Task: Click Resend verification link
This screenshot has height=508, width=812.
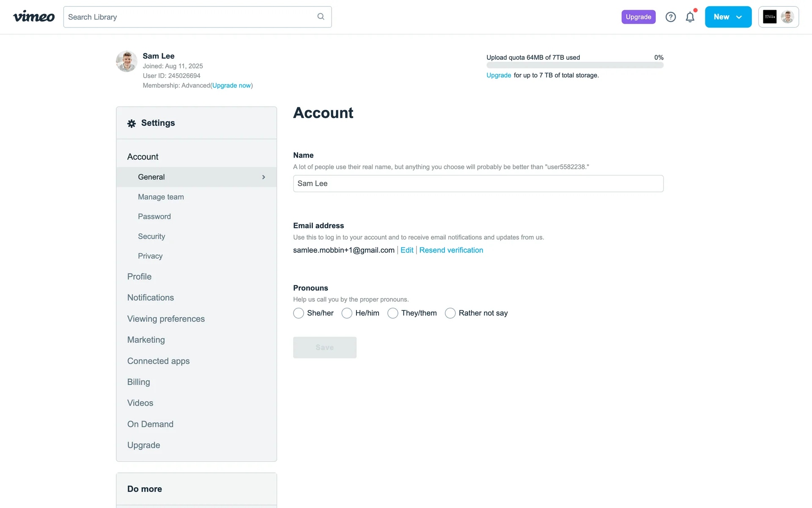Action: tap(451, 250)
